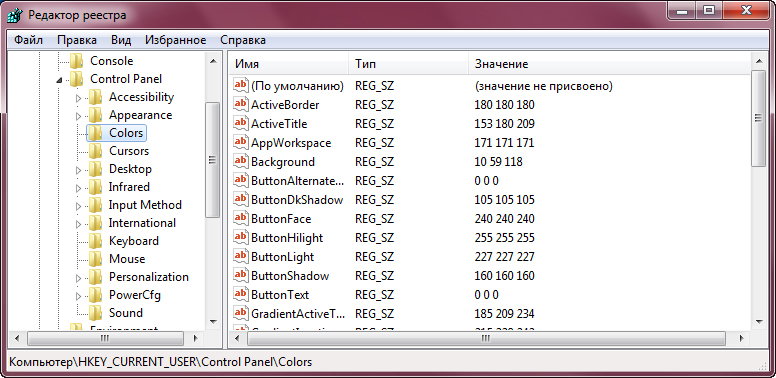This screenshot has width=776, height=378.
Task: Collapse the Control Panel tree node
Action: (x=60, y=80)
